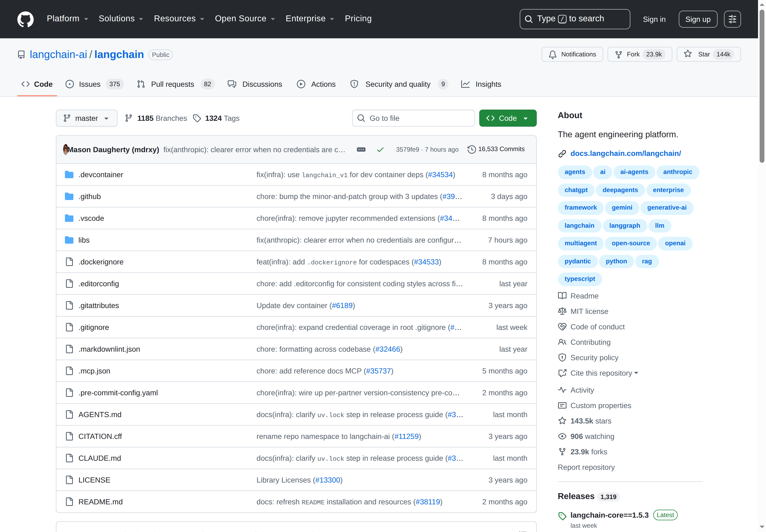Open the .github folder
The image size is (766, 532).
click(x=89, y=196)
